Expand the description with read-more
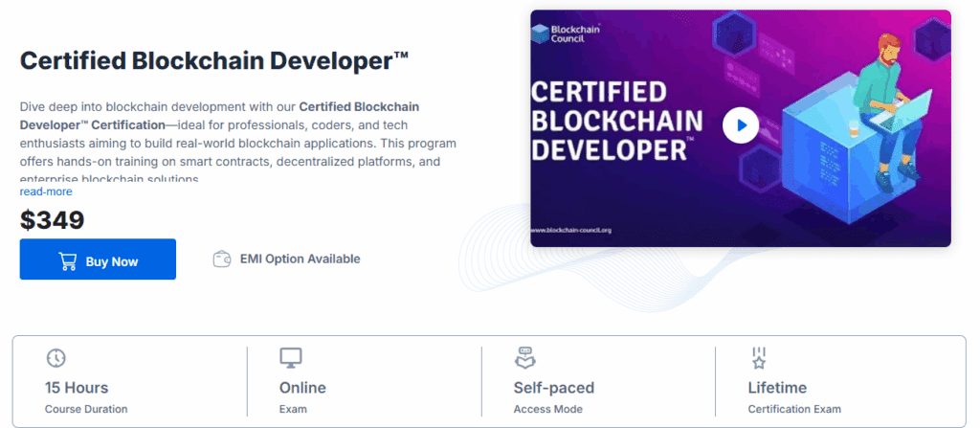The width and height of the screenshot is (980, 428). pyautogui.click(x=46, y=191)
